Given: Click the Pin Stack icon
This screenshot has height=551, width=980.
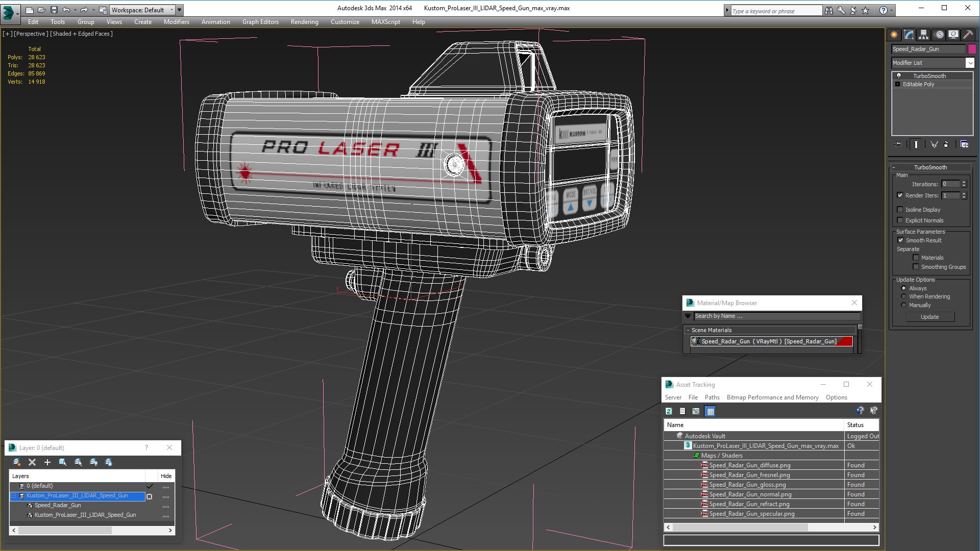Looking at the screenshot, I should pos(898,144).
